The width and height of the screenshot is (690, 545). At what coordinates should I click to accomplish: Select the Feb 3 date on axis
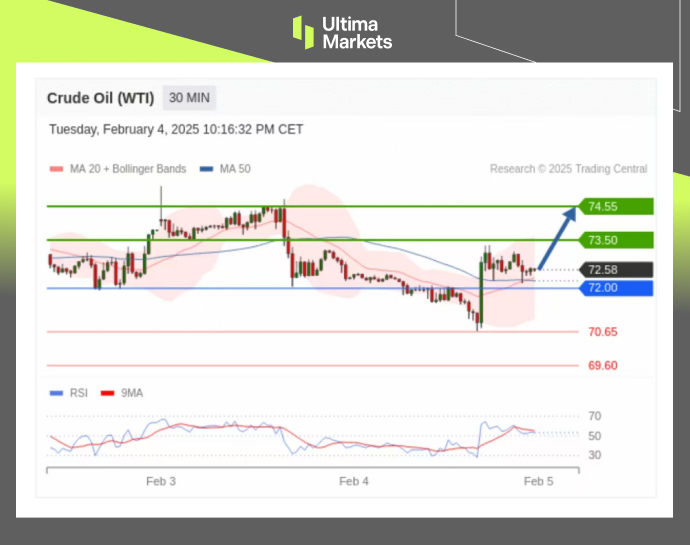[x=161, y=481]
